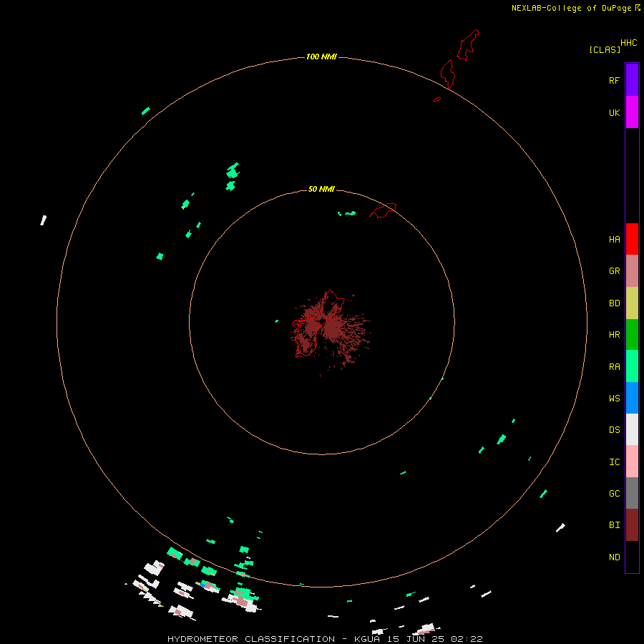Click the IC light pink legend swatch

[x=632, y=462]
